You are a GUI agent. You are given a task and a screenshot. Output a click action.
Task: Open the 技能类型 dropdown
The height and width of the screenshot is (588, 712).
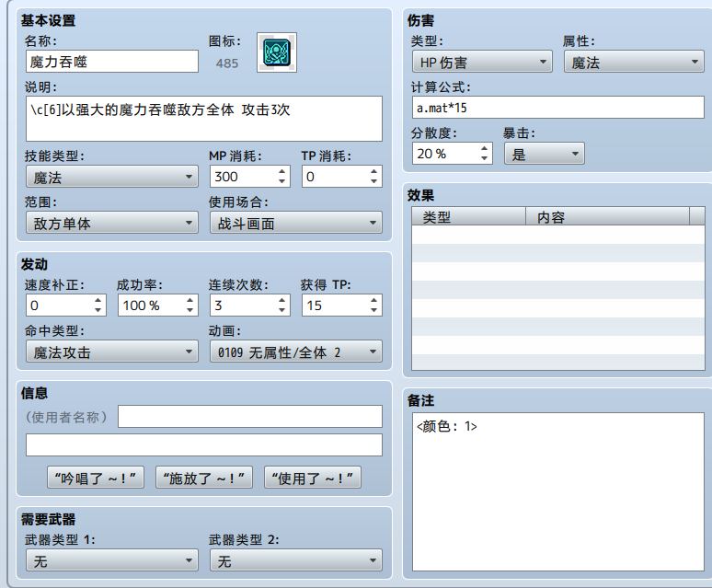click(112, 177)
